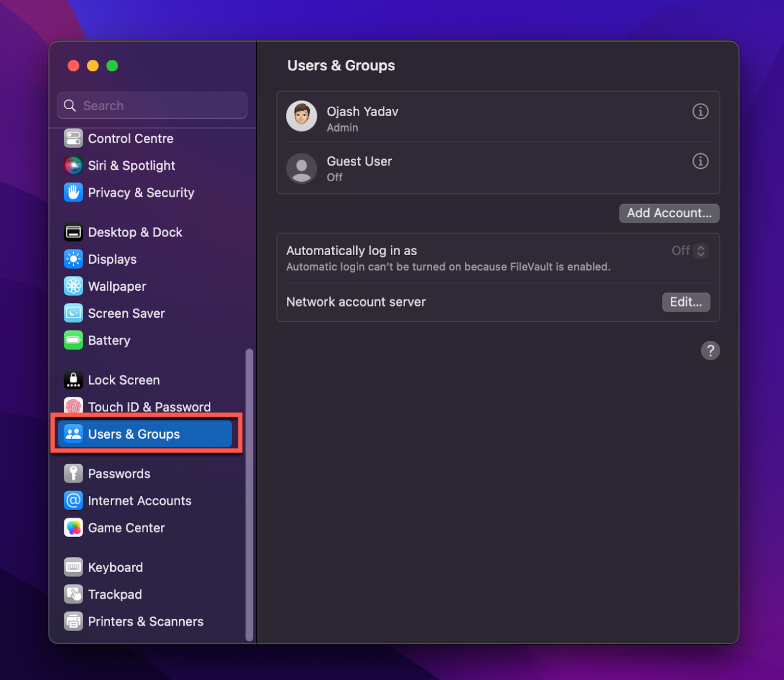This screenshot has width=784, height=680.
Task: Show info for Ojash Yadav account
Action: pos(700,111)
